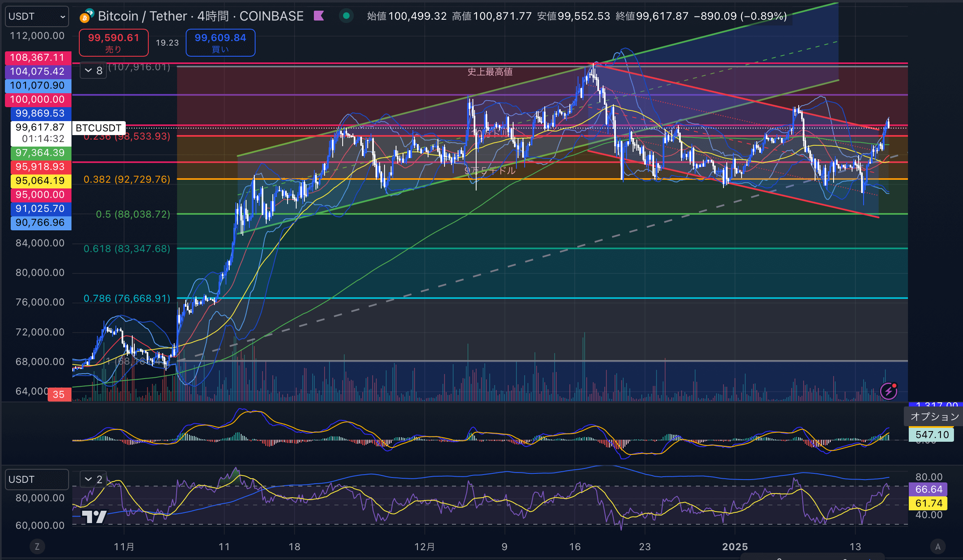Toggle the A auto-scale button at bottom right
The width and height of the screenshot is (963, 560).
point(938,546)
